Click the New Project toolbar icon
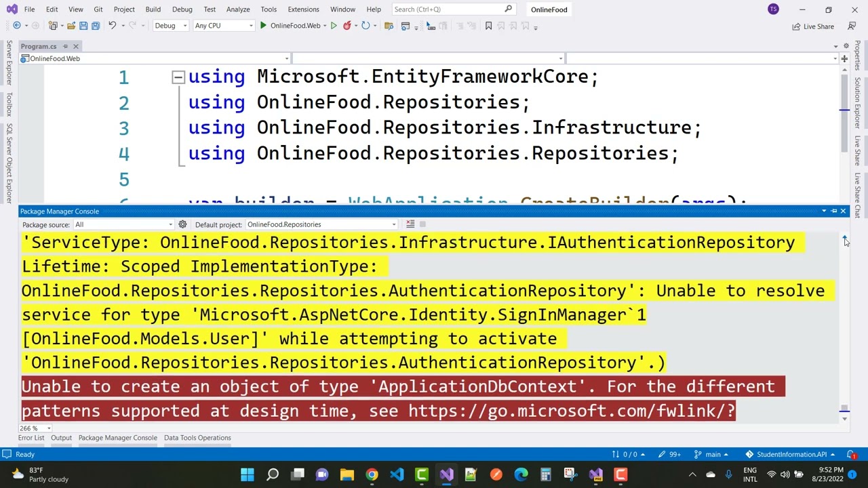This screenshot has height=488, width=868. coord(54,26)
